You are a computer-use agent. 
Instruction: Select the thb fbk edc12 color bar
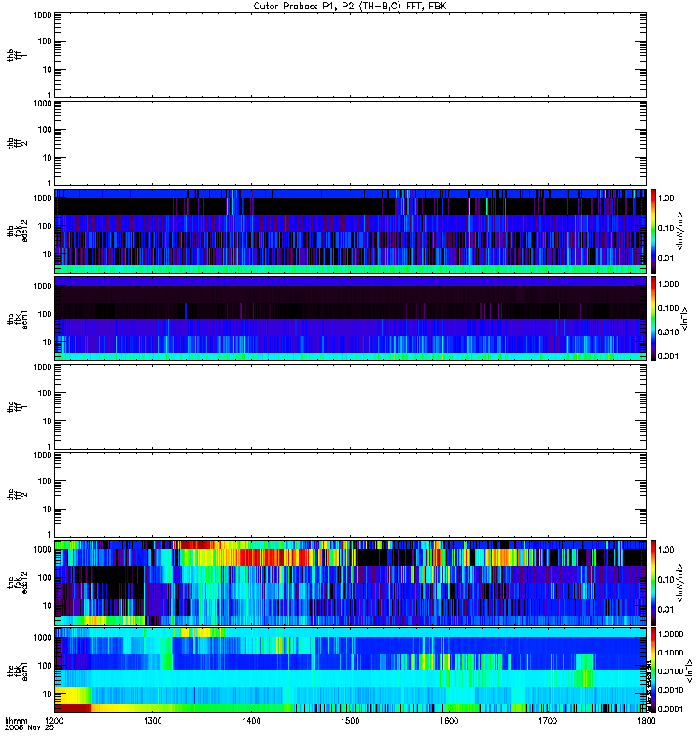(x=653, y=231)
